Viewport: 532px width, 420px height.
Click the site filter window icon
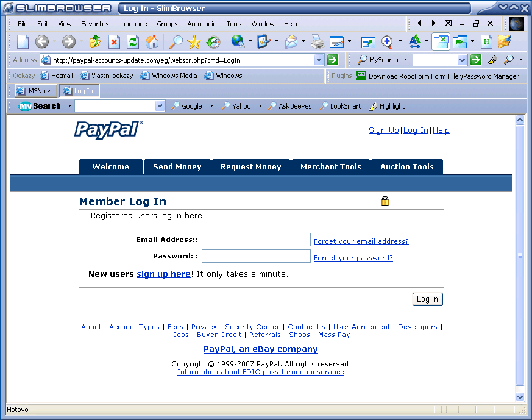[460, 41]
